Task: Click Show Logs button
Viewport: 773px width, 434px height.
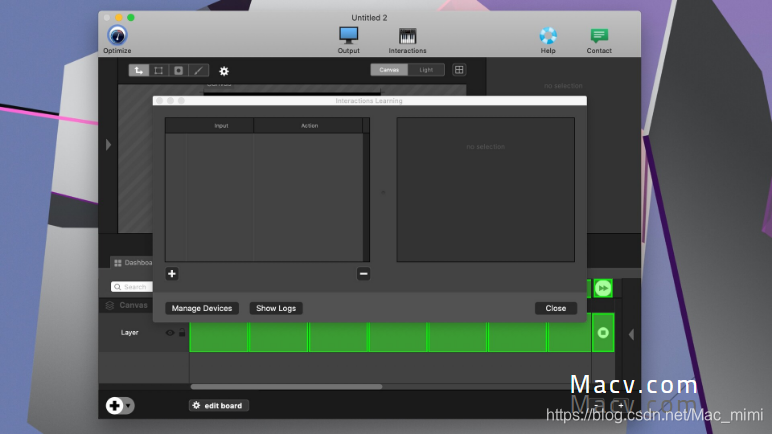Action: 276,308
